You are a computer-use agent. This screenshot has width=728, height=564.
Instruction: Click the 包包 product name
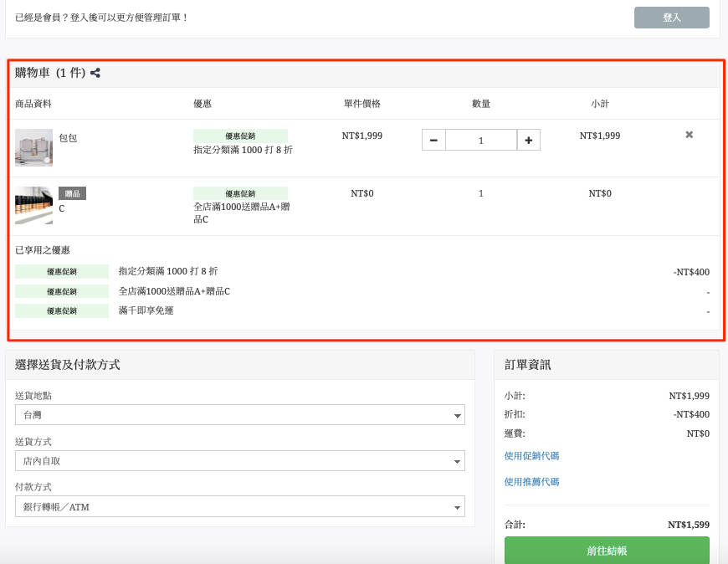point(68,138)
